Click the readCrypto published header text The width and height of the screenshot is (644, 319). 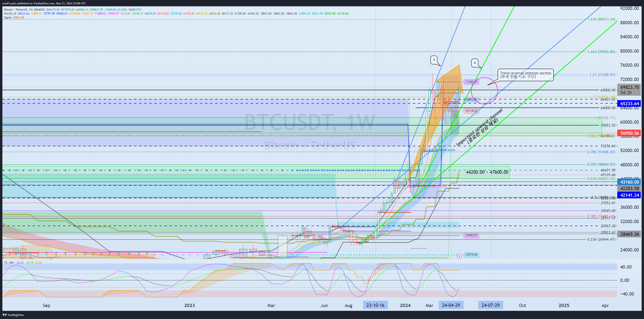point(44,3)
